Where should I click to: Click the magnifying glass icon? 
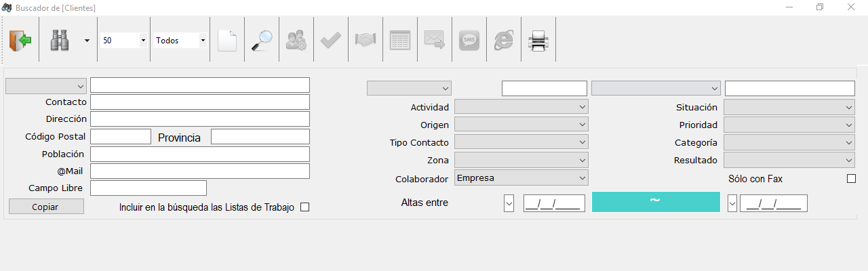261,41
